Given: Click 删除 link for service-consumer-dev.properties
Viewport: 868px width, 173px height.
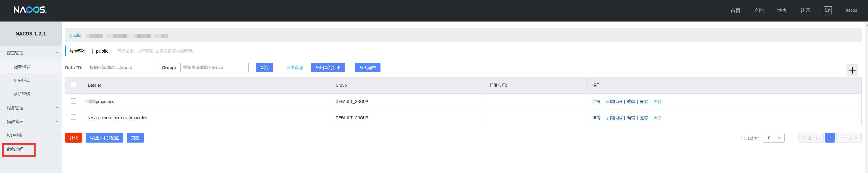Looking at the screenshot, I should point(644,118).
